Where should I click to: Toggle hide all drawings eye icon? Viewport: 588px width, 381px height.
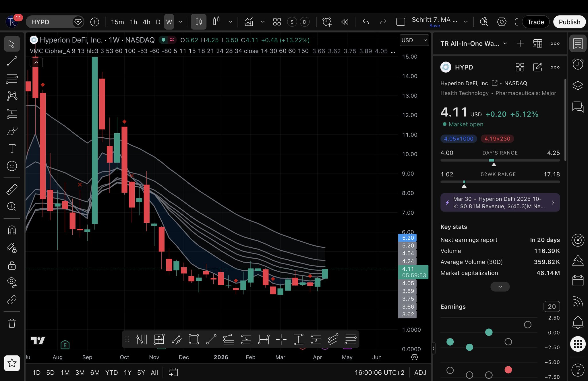pos(12,282)
